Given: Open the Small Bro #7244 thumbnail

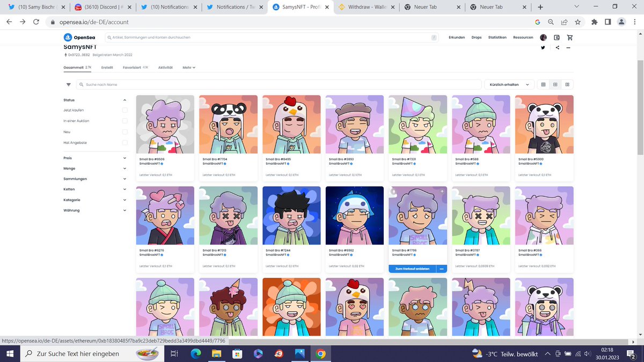Looking at the screenshot, I should 291,216.
